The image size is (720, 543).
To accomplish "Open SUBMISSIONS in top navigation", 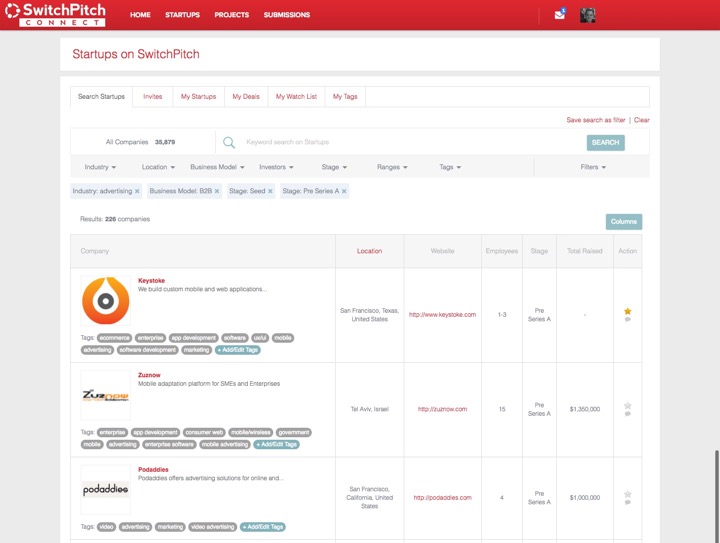I will 287,15.
